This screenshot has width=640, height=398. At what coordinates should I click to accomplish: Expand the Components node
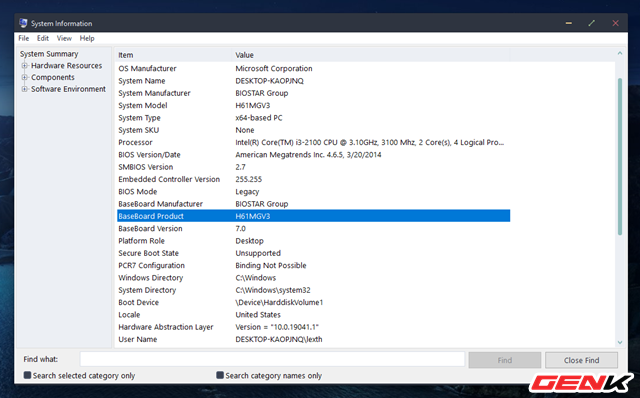24,77
